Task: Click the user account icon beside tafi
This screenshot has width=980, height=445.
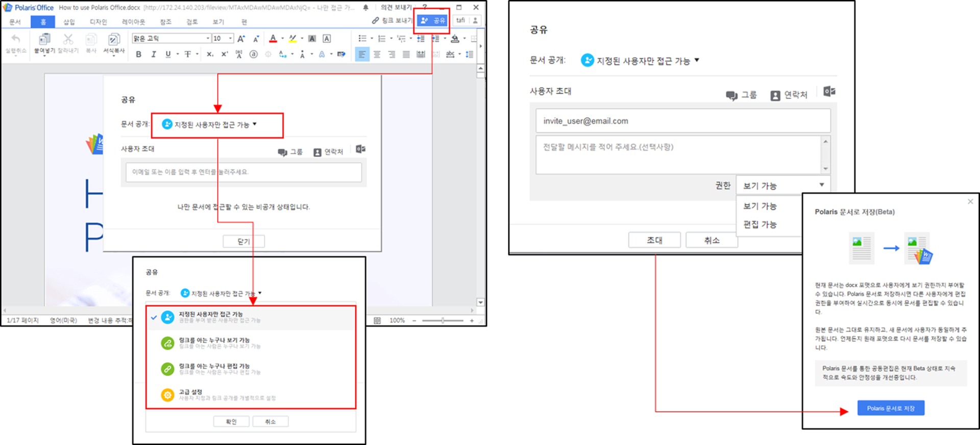Action: click(475, 20)
